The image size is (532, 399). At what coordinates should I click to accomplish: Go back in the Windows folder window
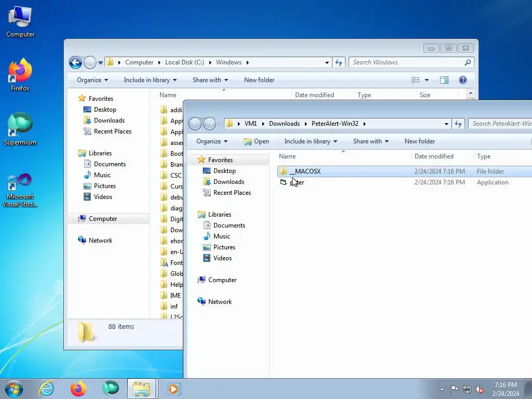pos(75,62)
